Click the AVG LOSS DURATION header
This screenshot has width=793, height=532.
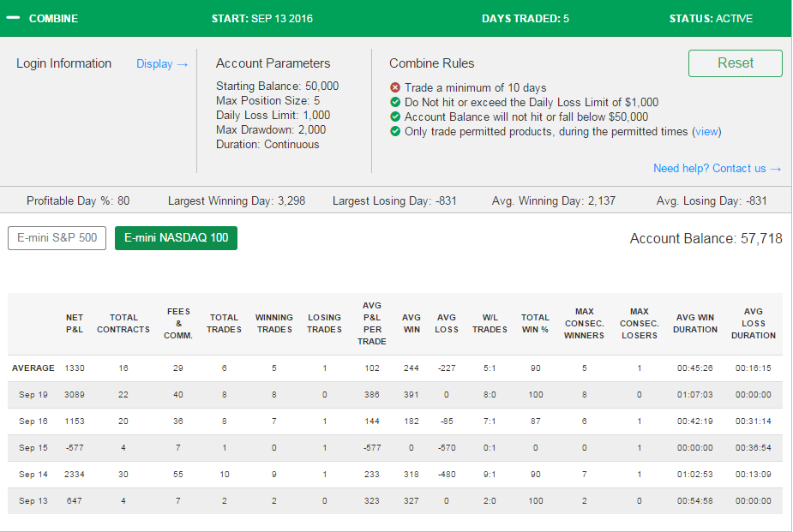click(753, 323)
